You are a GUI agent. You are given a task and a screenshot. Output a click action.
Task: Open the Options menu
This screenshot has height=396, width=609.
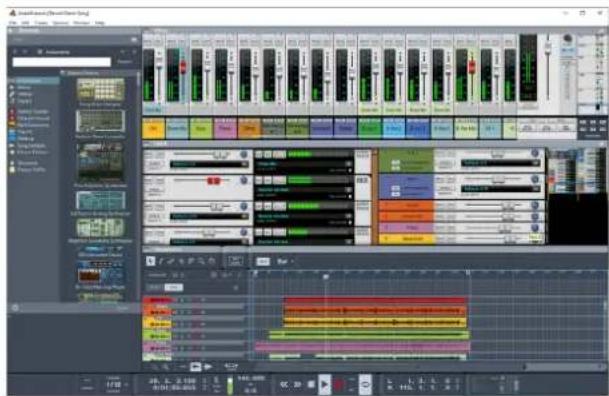click(x=60, y=23)
